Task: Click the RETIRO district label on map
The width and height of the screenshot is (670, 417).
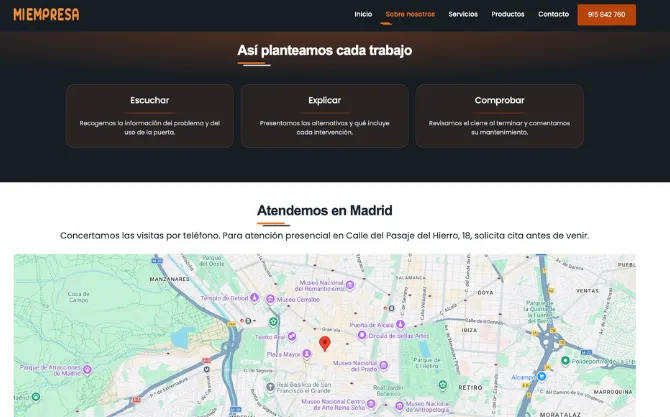Action: tap(470, 388)
